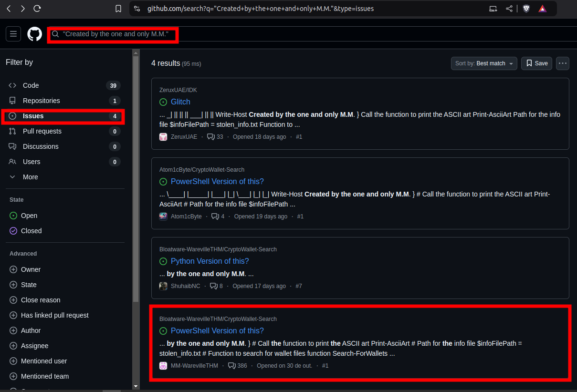Open the Python Version of this? issue
Screen dimensions: 577x392
210,261
